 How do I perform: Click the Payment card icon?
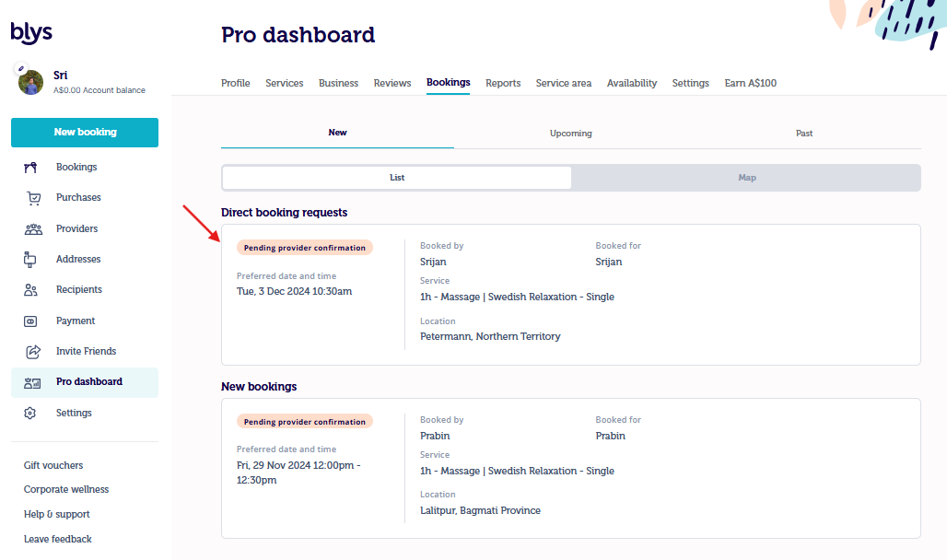pyautogui.click(x=30, y=321)
